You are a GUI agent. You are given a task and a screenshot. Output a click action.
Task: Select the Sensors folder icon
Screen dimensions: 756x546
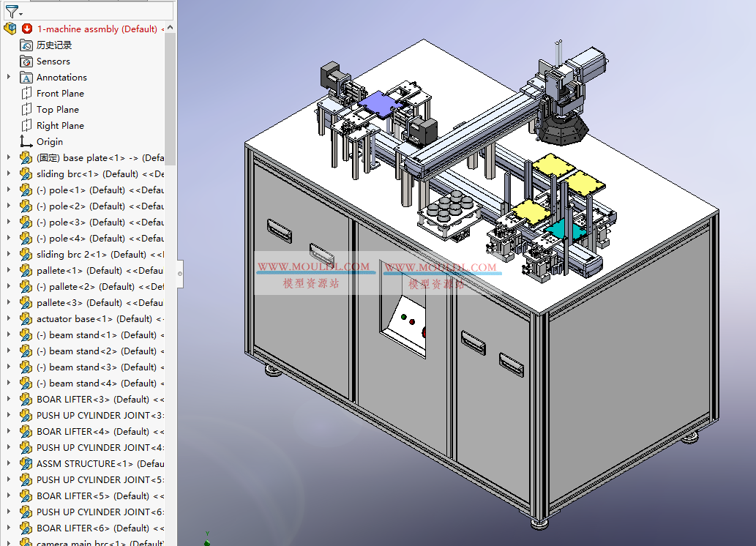point(26,61)
